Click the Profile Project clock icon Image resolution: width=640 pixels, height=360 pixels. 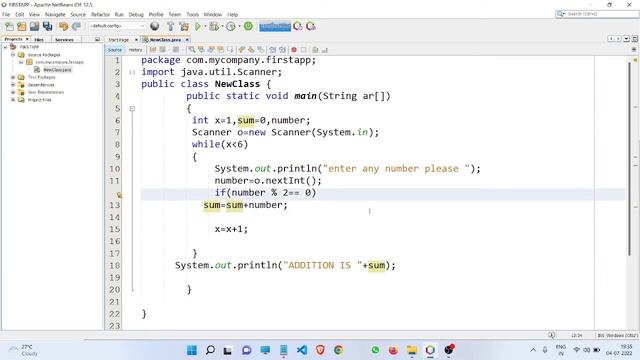tap(231, 27)
